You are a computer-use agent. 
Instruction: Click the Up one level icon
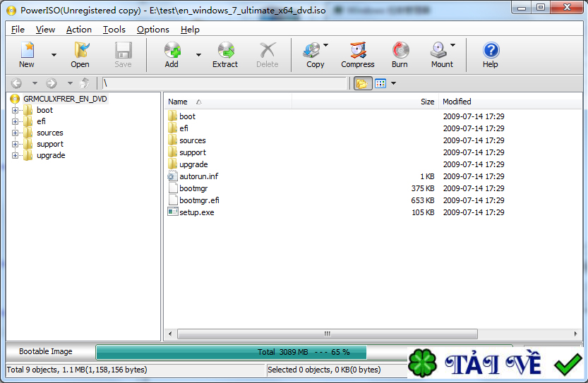(x=85, y=83)
